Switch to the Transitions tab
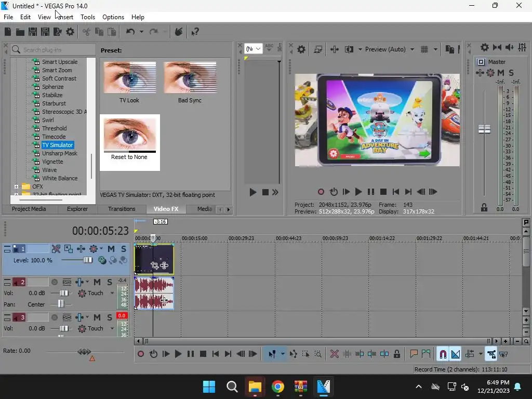Screen dimensions: 532x399 [x=122, y=209]
